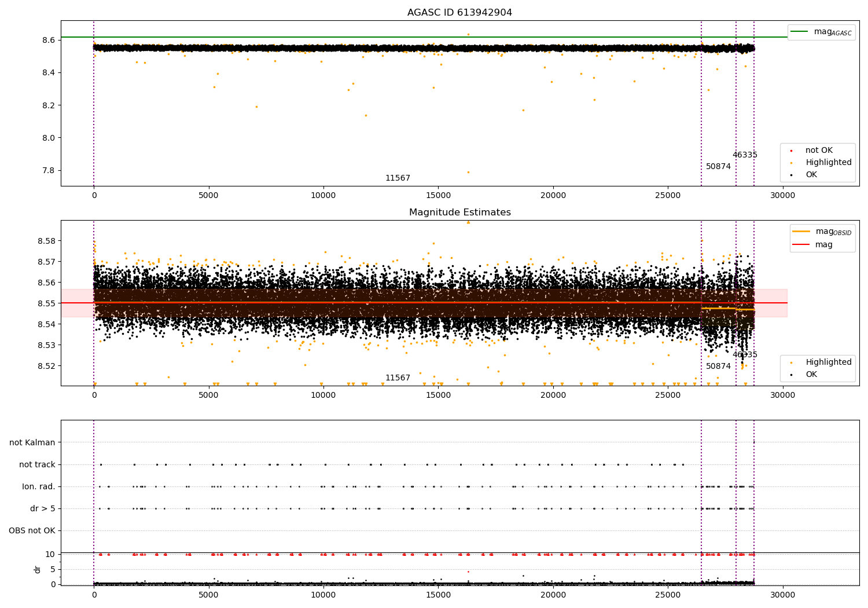The height and width of the screenshot is (608, 868).
Task: Click the 11567 annotation in top plot
Action: [398, 178]
